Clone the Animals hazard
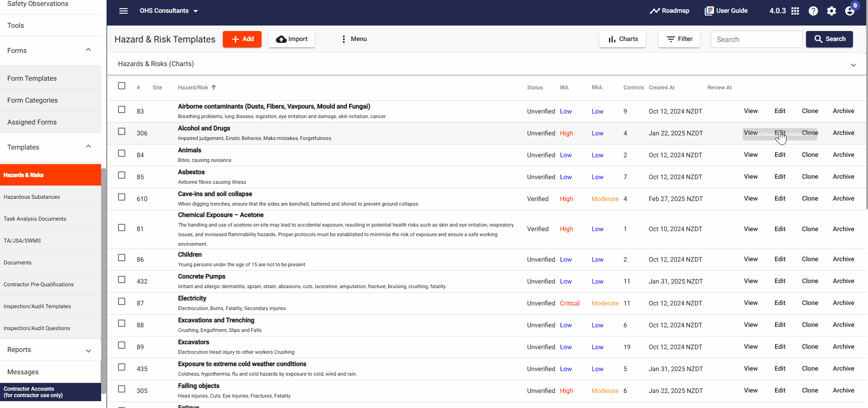868x408 pixels. pyautogui.click(x=810, y=155)
